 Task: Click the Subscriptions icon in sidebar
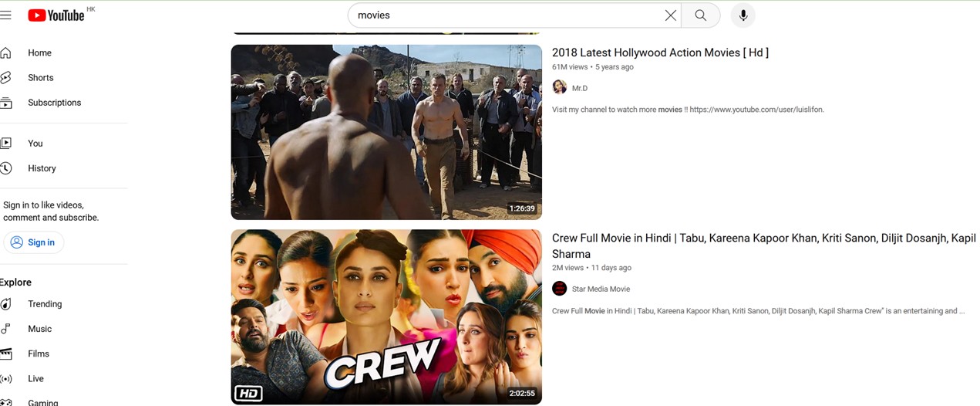click(5, 103)
